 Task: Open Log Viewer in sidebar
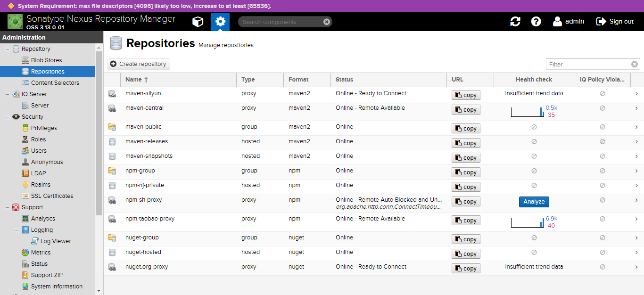56,241
